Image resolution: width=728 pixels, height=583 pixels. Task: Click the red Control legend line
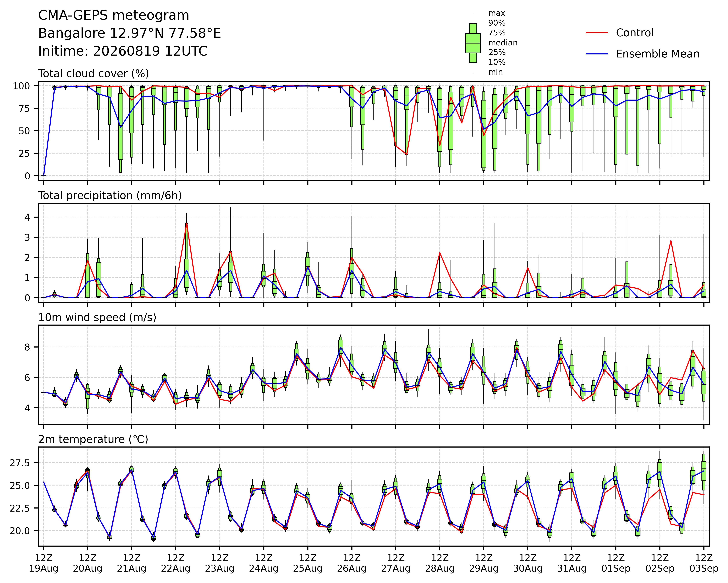tap(597, 33)
